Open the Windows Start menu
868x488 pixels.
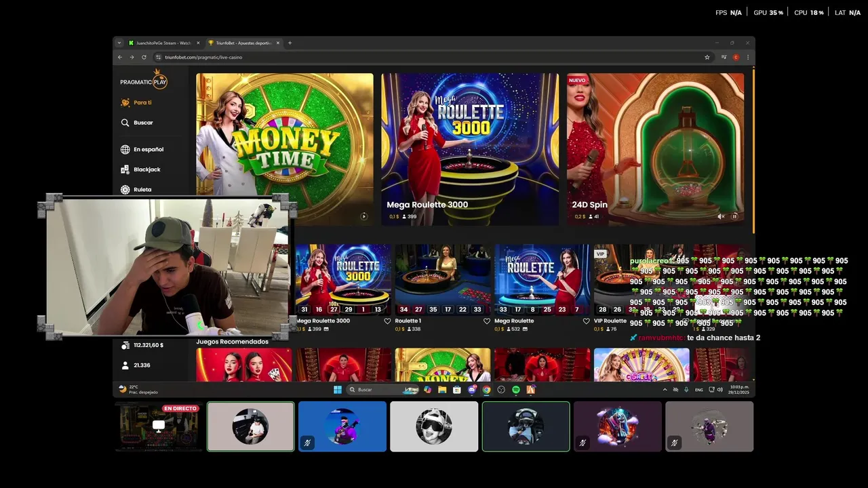(338, 390)
